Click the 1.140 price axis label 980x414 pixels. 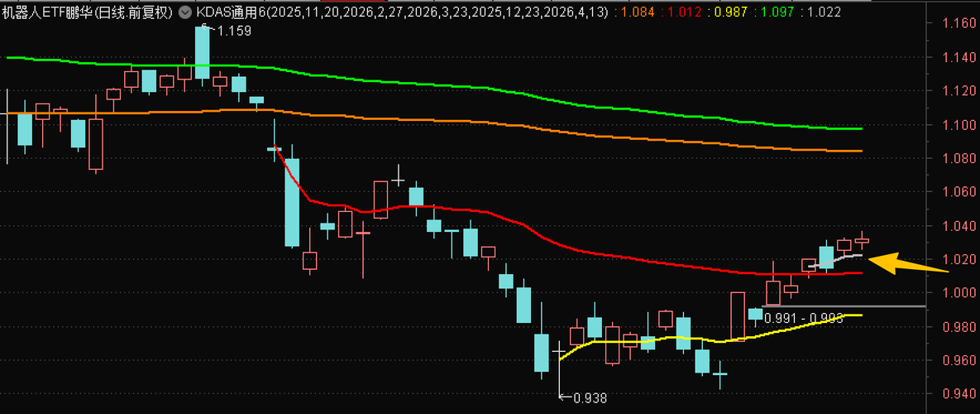(958, 57)
